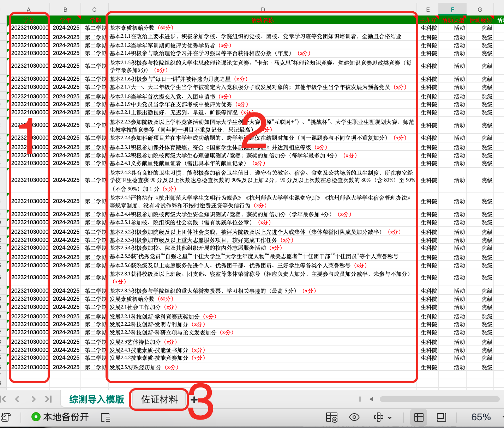Jump to the last sheet tab
This screenshot has height=428, width=504.
point(48,399)
